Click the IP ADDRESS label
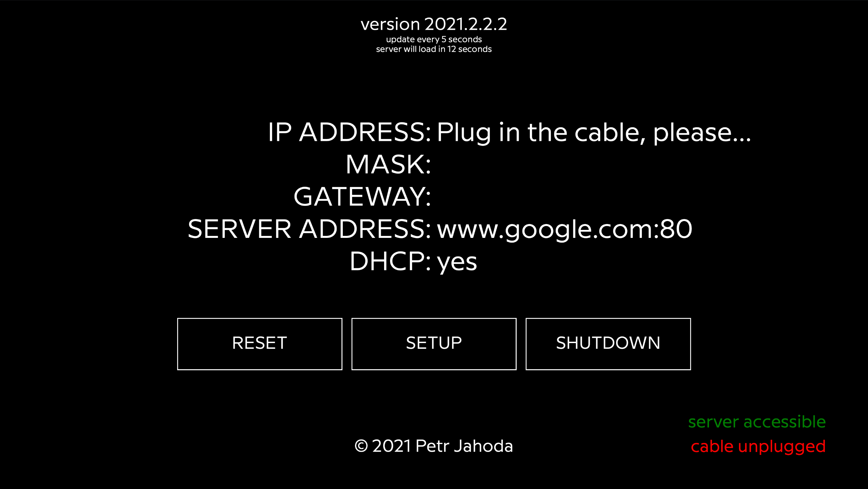 [x=349, y=132]
